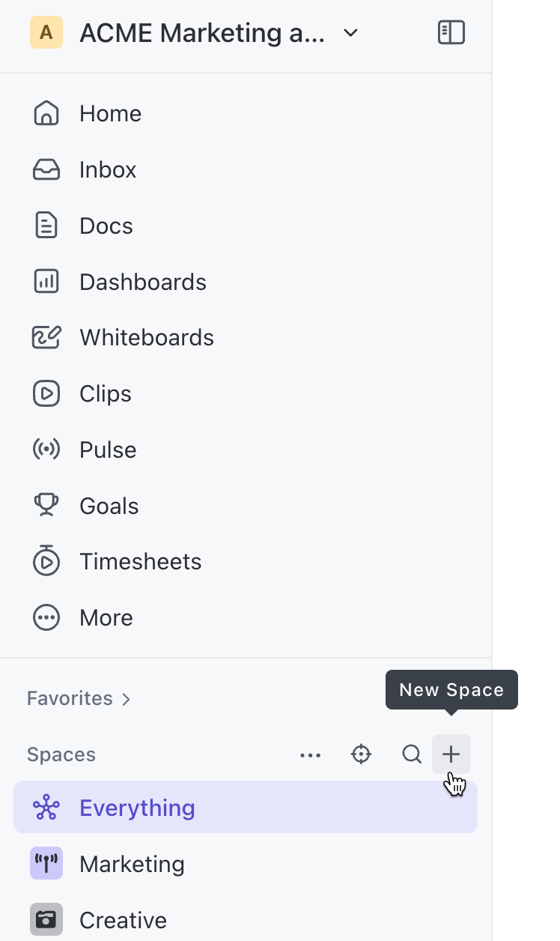The height and width of the screenshot is (941, 560).
Task: Expand the Favorites section
Action: click(x=79, y=698)
